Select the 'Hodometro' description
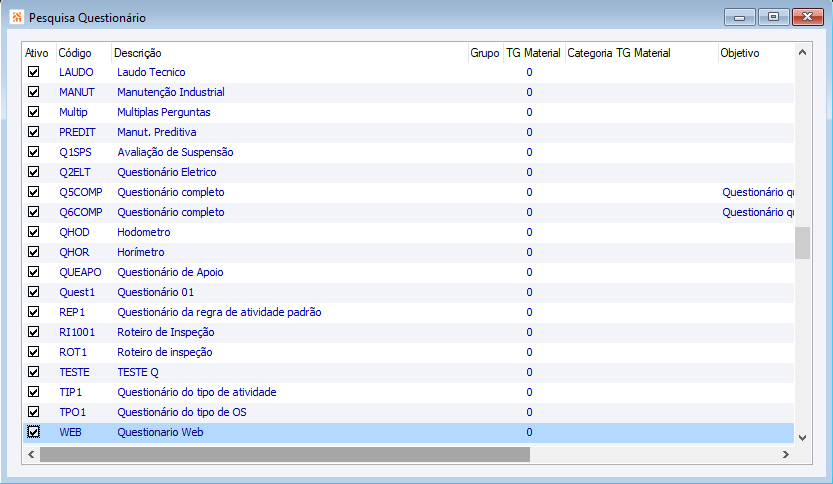The image size is (833, 484). pyautogui.click(x=143, y=232)
